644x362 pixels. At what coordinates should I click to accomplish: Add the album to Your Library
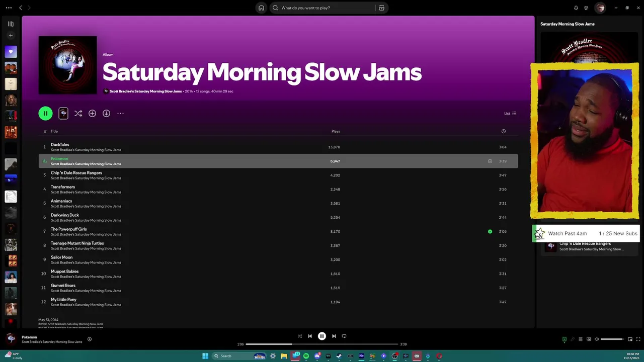pyautogui.click(x=92, y=113)
